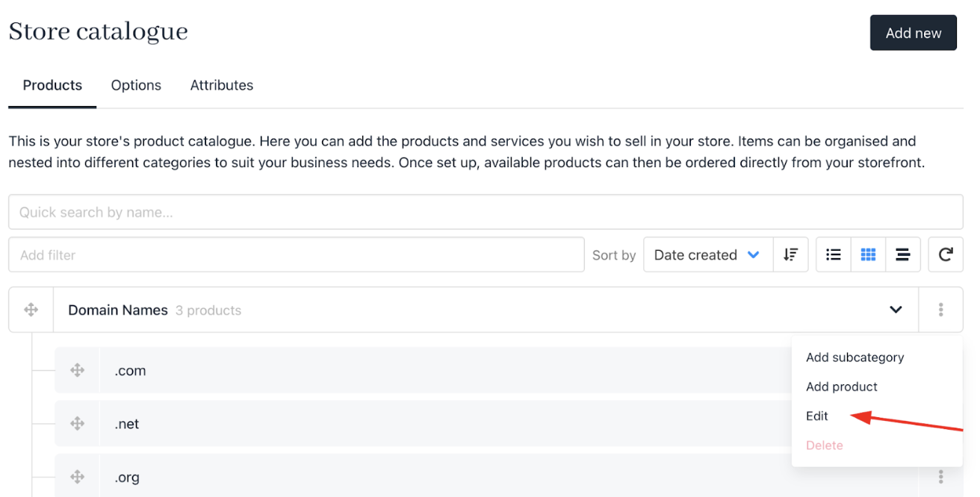
Task: Collapse the Domain Names category chevron
Action: pyautogui.click(x=896, y=310)
